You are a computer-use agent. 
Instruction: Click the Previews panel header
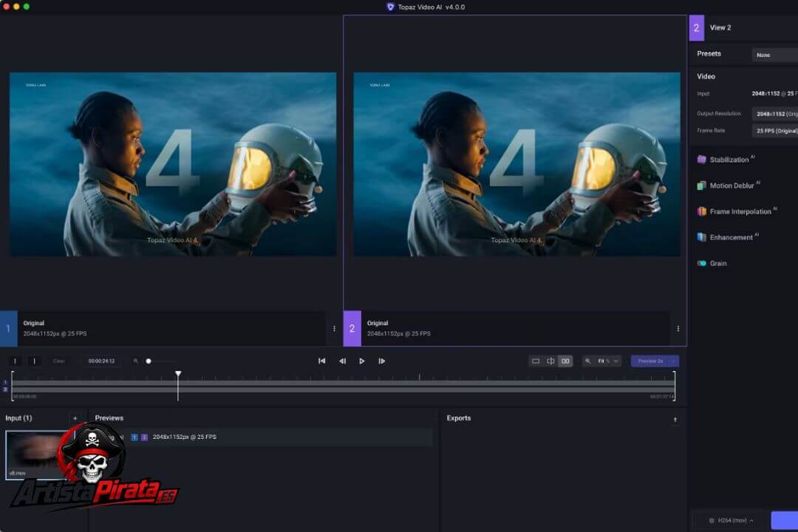click(109, 418)
